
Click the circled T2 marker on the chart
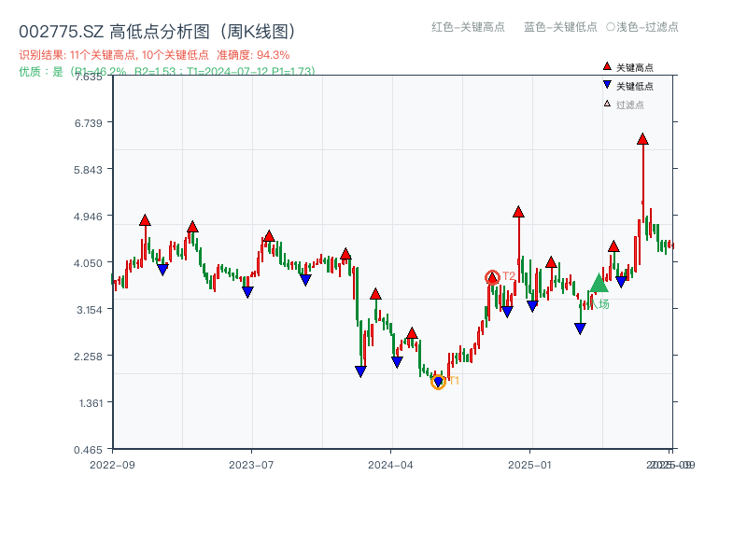[492, 276]
